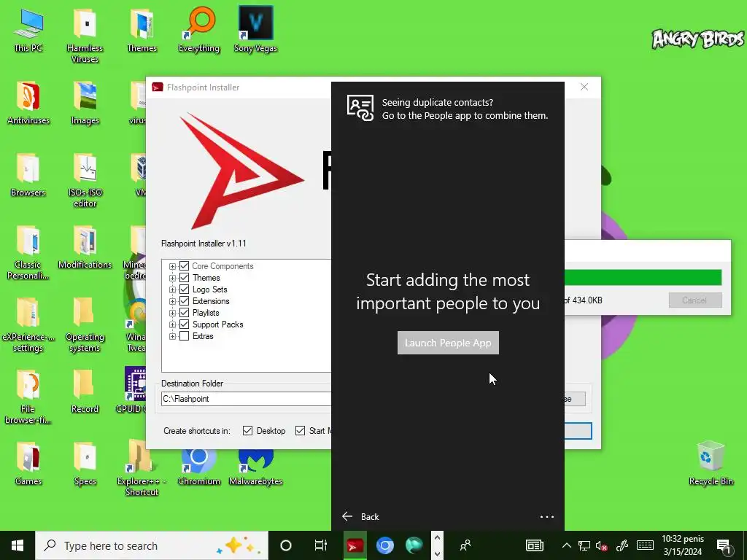The width and height of the screenshot is (747, 560).
Task: Uncheck the Support Packs checkbox
Action: coord(185,324)
